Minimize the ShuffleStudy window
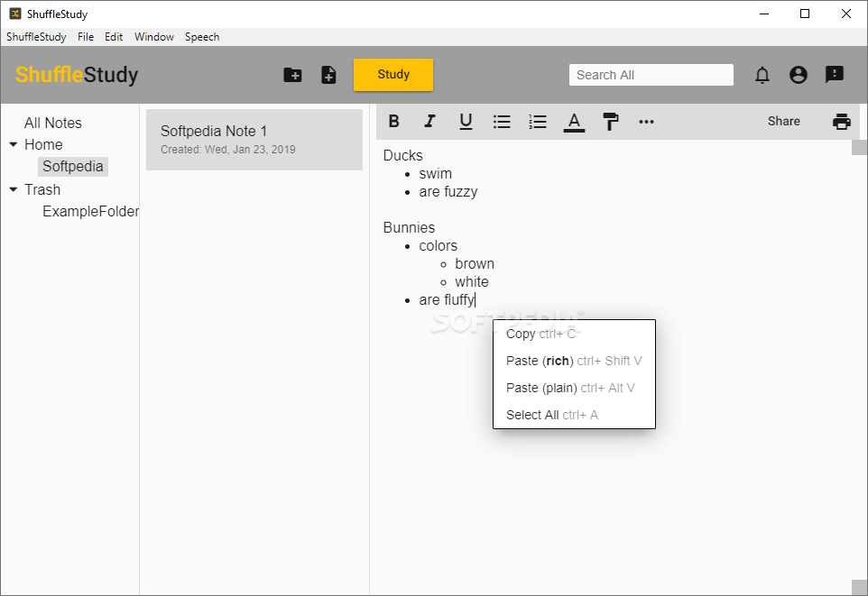 click(x=764, y=14)
